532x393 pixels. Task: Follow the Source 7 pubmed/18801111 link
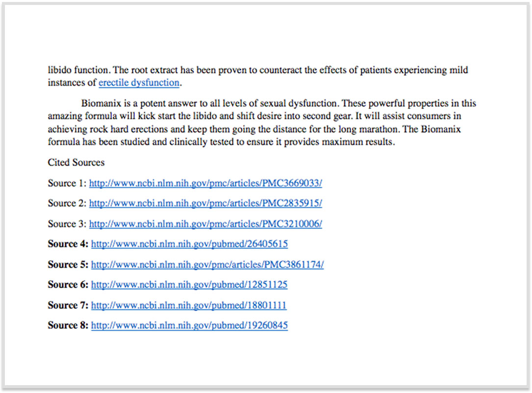(x=189, y=305)
